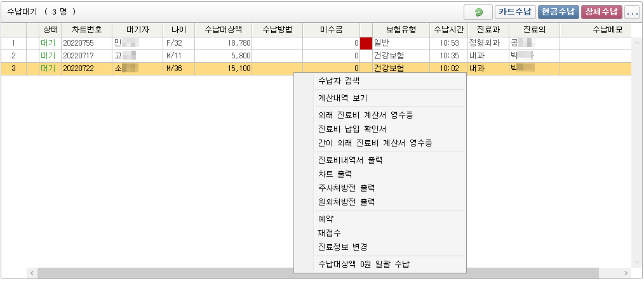Choose 외래 진료비 계산서 영수증
The image size is (644, 281).
pos(366,115)
